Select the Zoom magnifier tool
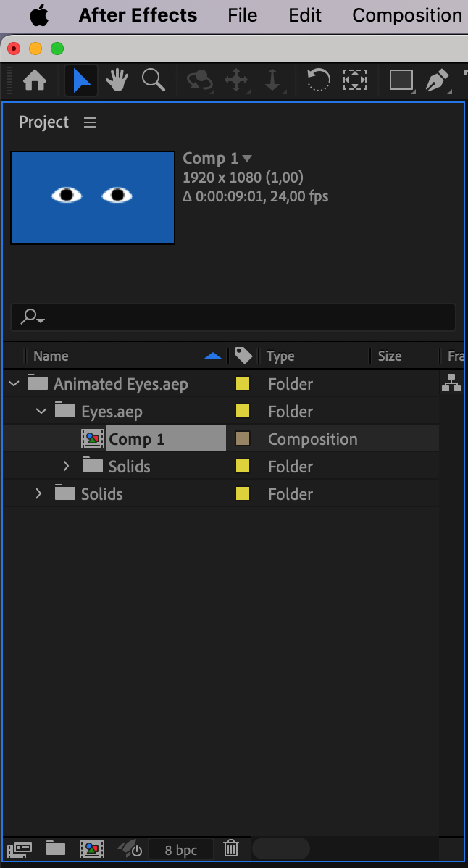Image resolution: width=468 pixels, height=868 pixels. (x=154, y=81)
